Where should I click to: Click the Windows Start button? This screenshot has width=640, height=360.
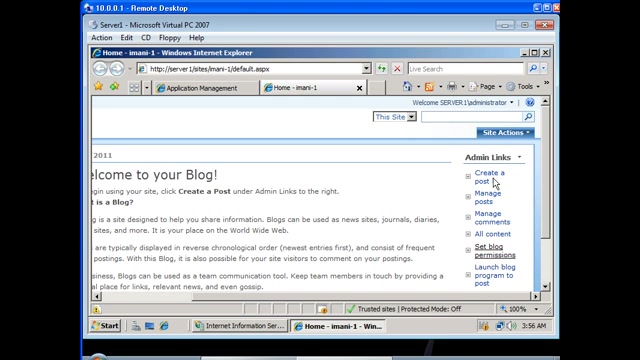[x=105, y=326]
